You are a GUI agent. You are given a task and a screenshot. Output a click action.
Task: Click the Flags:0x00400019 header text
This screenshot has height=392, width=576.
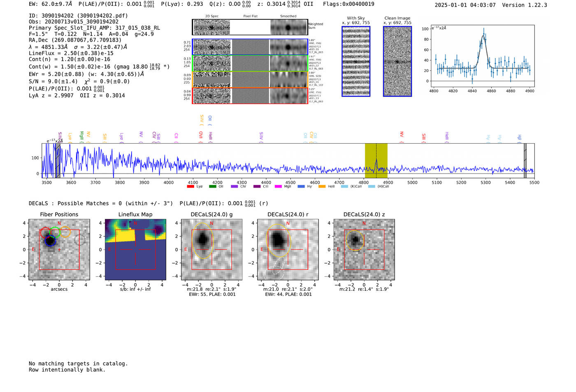(x=348, y=4)
